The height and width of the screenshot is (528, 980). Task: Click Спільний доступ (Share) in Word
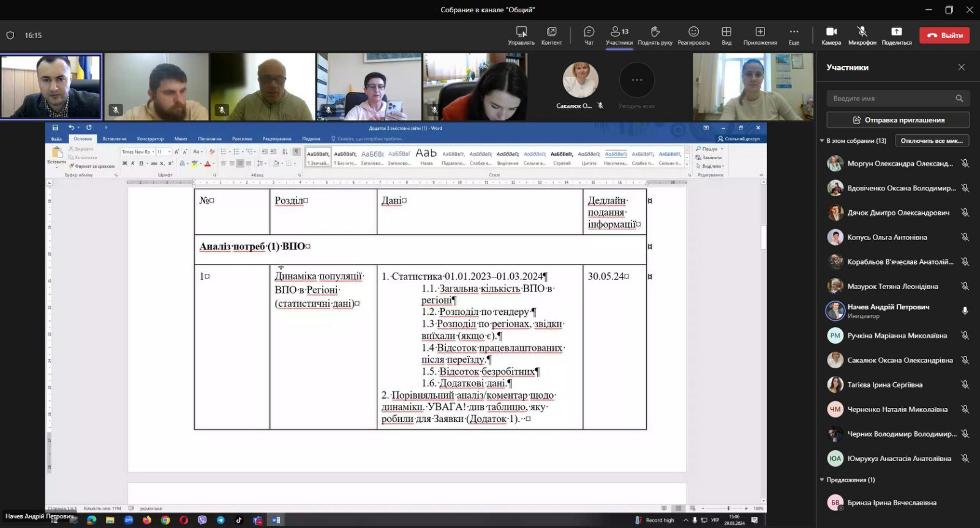click(739, 139)
